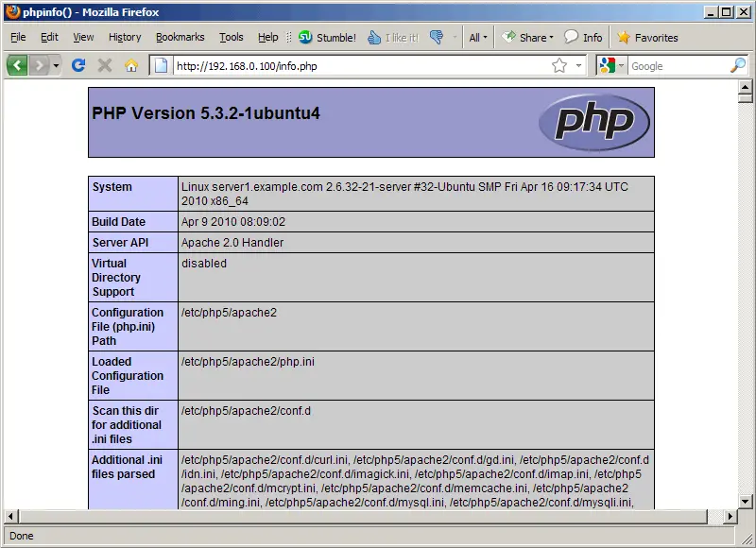The width and height of the screenshot is (756, 548).
Task: Open the thumbs-down dropdown arrow
Action: [x=455, y=37]
